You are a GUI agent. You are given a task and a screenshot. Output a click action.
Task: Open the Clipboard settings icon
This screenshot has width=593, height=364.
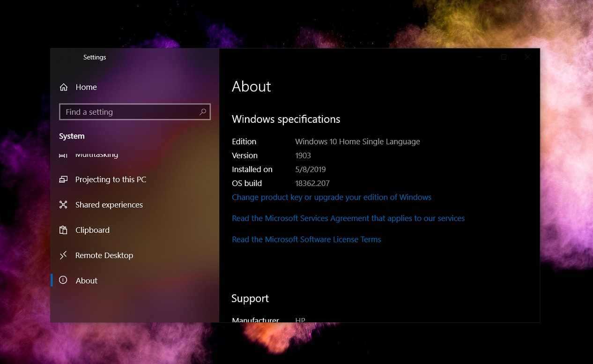pos(63,230)
